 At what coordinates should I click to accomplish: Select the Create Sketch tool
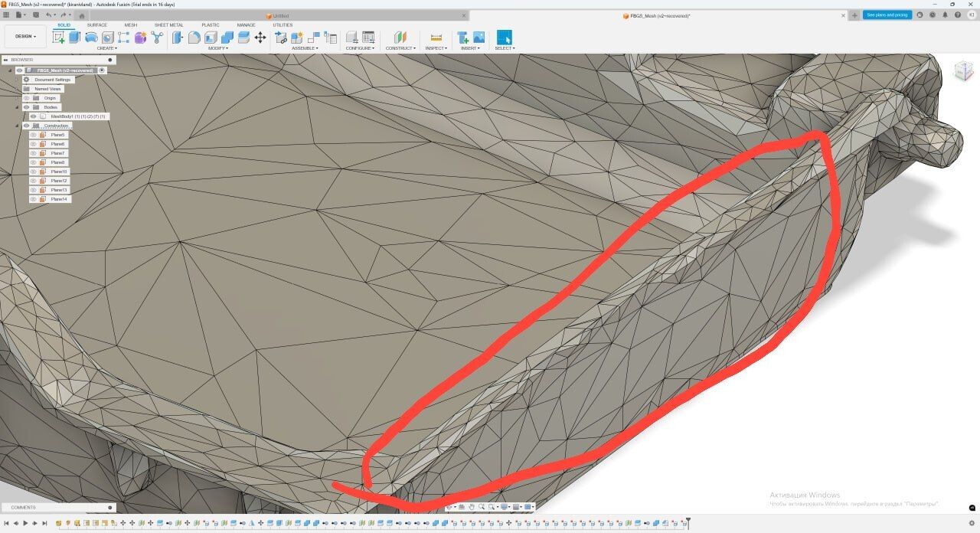58,37
